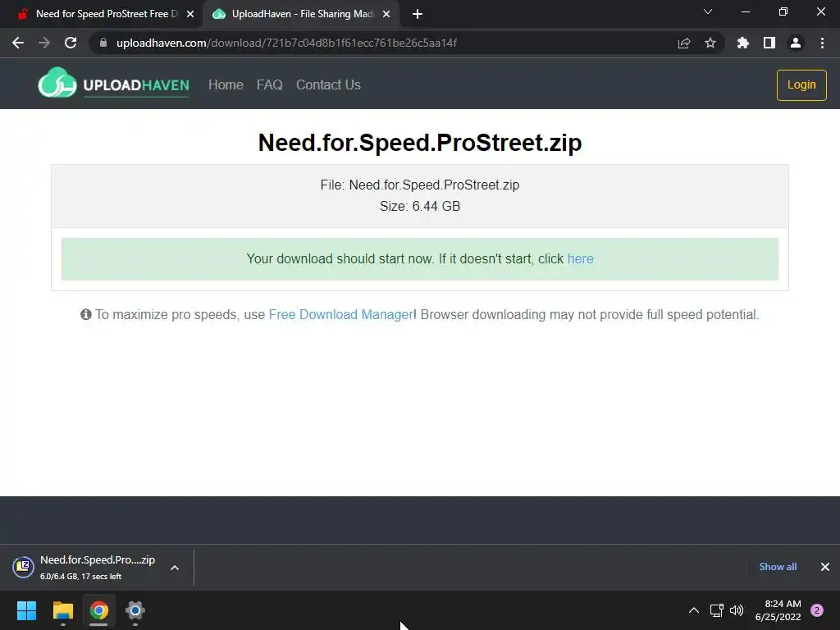This screenshot has width=840, height=630.
Task: Open Settings from the taskbar
Action: coord(135,610)
